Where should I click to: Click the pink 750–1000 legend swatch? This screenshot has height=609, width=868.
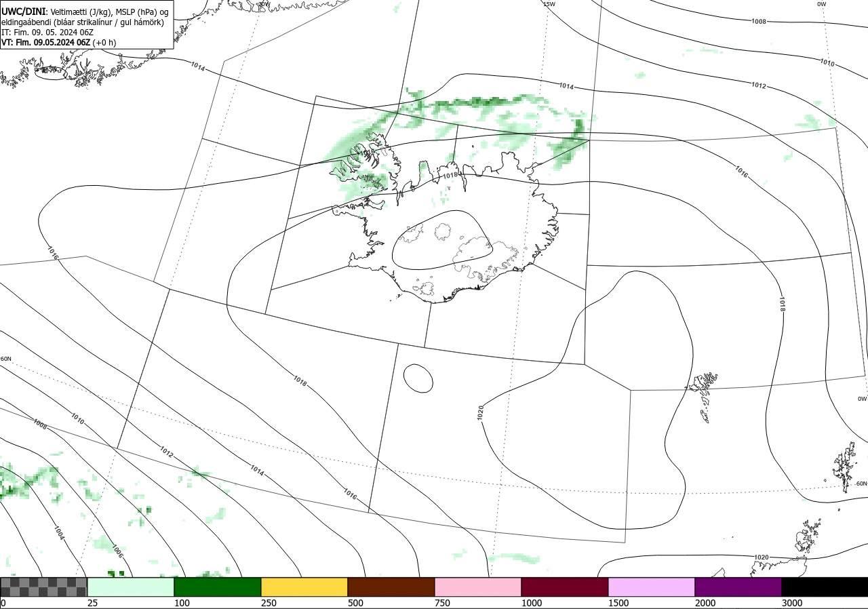[x=478, y=587]
